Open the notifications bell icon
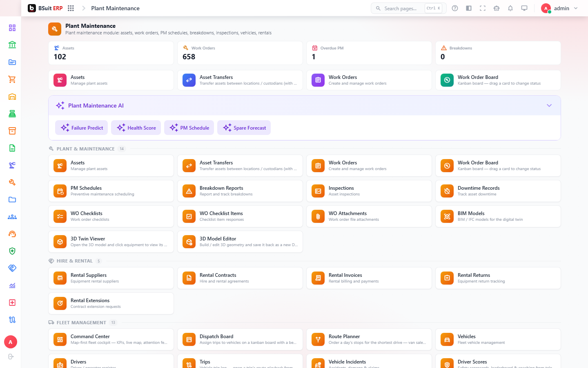The width and height of the screenshot is (588, 368). click(x=510, y=8)
